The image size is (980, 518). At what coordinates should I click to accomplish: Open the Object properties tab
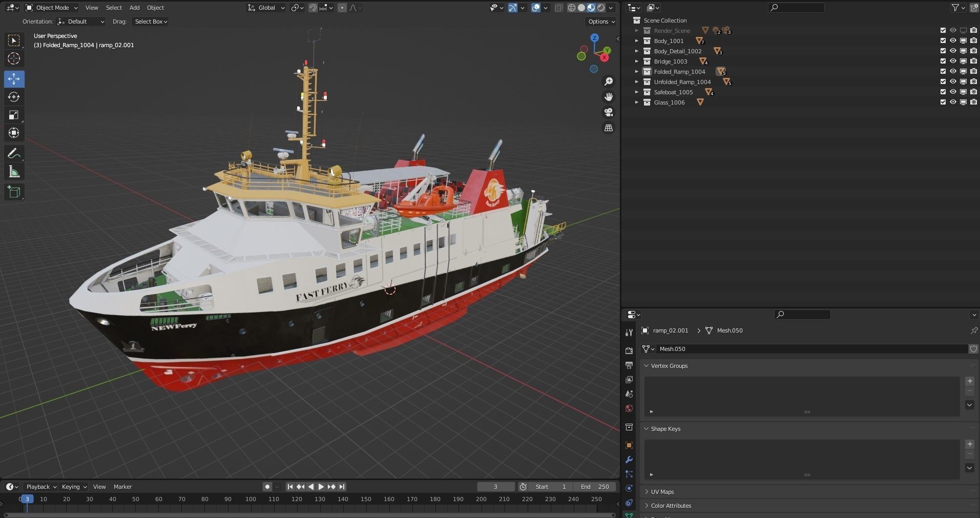(x=629, y=445)
